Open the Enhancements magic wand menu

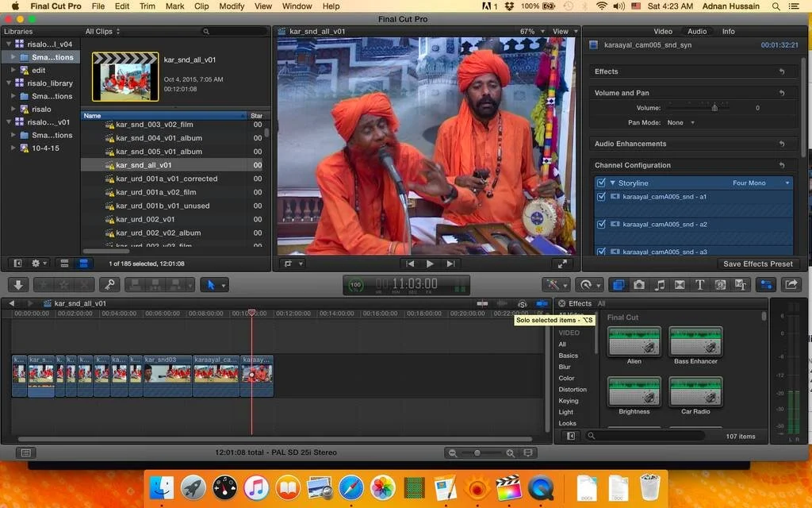(x=554, y=285)
